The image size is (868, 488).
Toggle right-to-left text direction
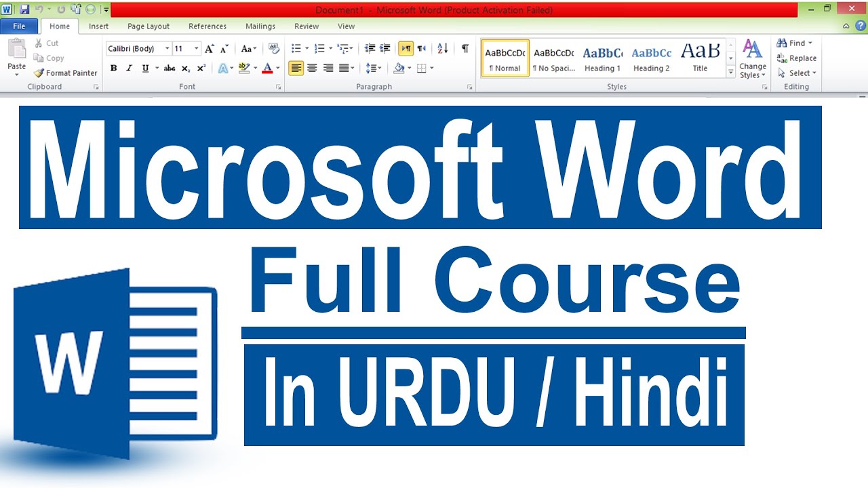point(422,49)
